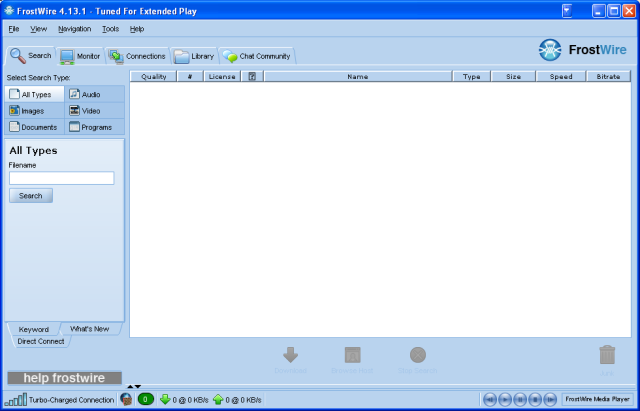Click the connection quality signal bars icon
The width and height of the screenshot is (640, 411).
click(16, 400)
